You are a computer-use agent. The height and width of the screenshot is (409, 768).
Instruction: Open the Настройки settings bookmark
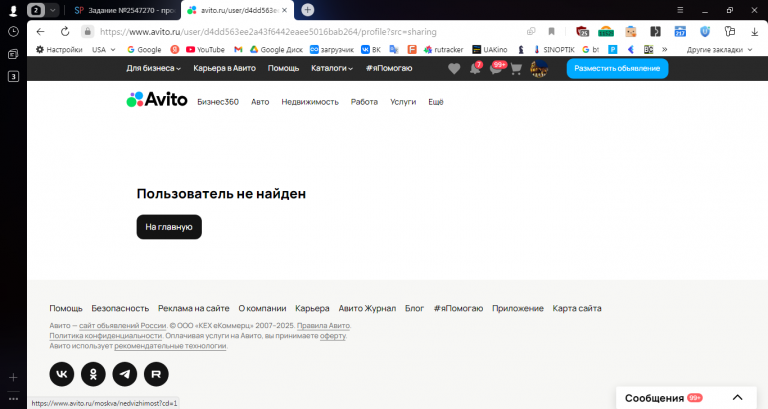(x=59, y=49)
